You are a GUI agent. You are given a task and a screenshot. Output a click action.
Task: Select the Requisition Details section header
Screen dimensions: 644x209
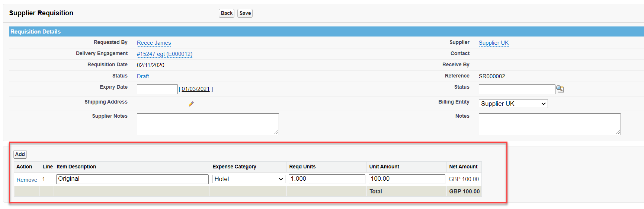tap(326, 32)
